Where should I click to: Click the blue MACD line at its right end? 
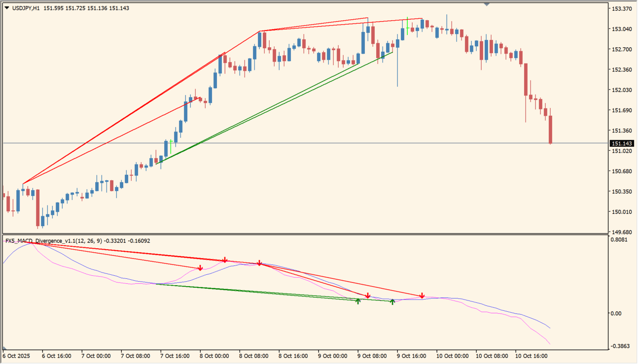(x=548, y=326)
